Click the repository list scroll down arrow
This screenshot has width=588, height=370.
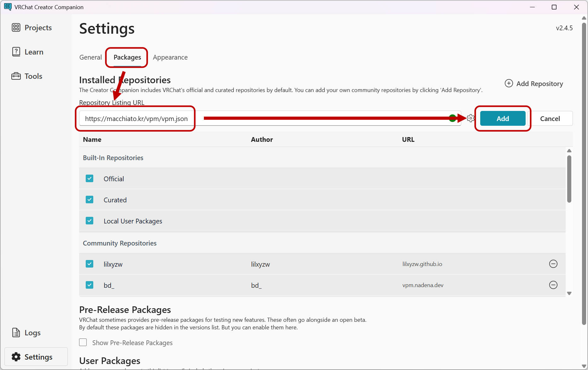coord(569,293)
